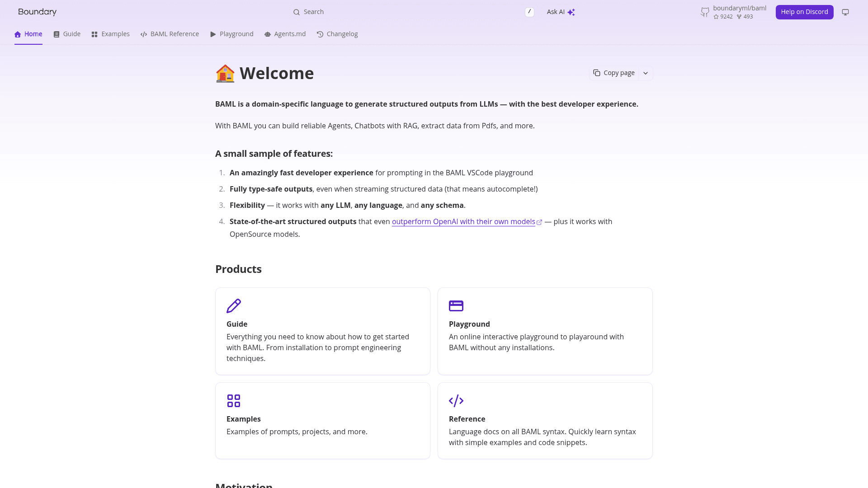Click the Boundary logo
This screenshot has height=488, width=868.
[x=37, y=12]
